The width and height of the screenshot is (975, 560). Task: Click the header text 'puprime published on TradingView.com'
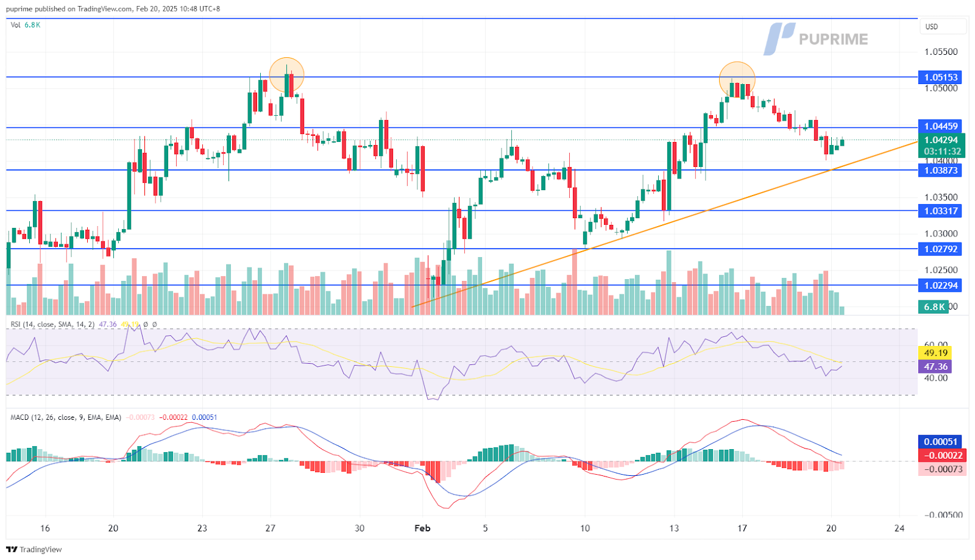pos(69,9)
